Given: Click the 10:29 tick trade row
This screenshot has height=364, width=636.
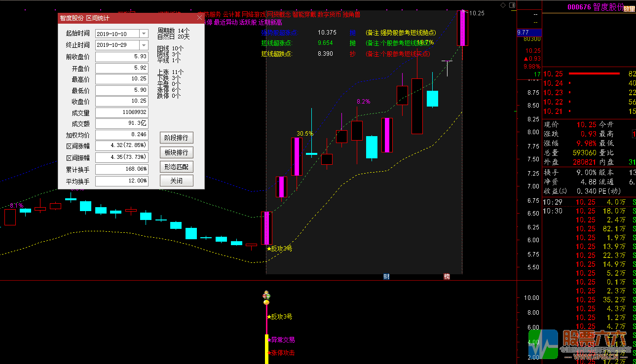Looking at the screenshot, I should coord(589,202).
